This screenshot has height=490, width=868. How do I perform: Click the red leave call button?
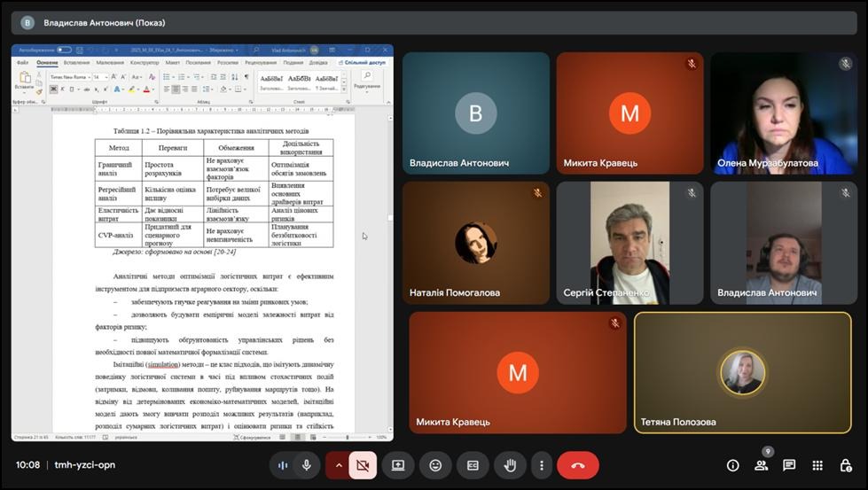(578, 465)
